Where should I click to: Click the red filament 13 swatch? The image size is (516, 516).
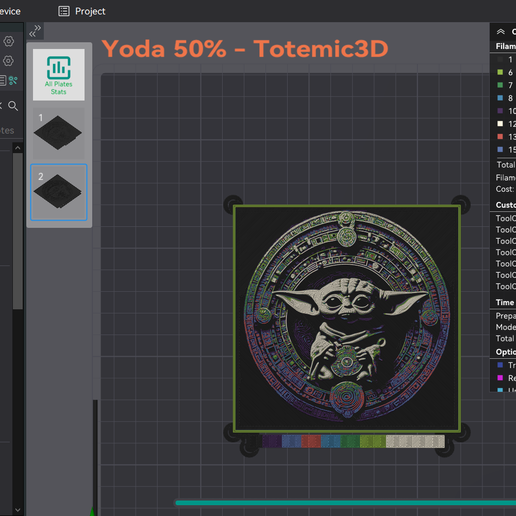coord(500,137)
